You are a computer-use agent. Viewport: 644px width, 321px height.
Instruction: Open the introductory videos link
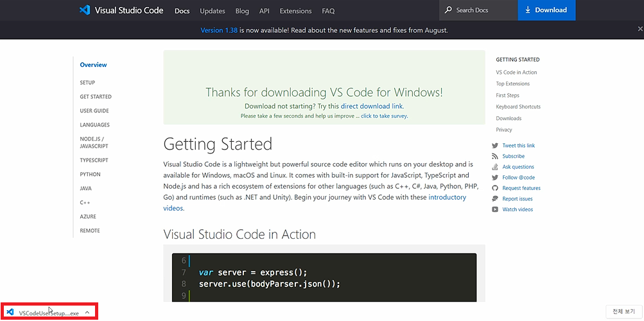click(315, 202)
